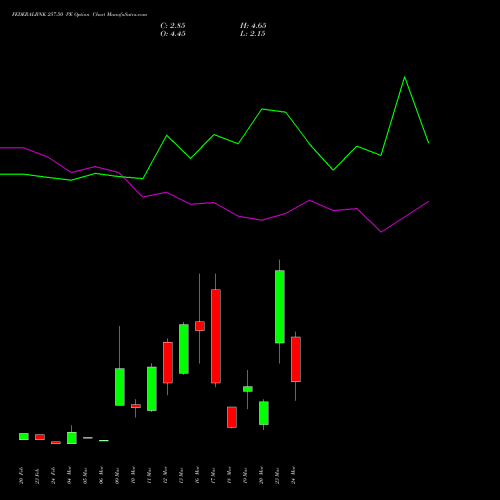Click the '19 Mar' date label
500x500 pixels.
point(245,475)
